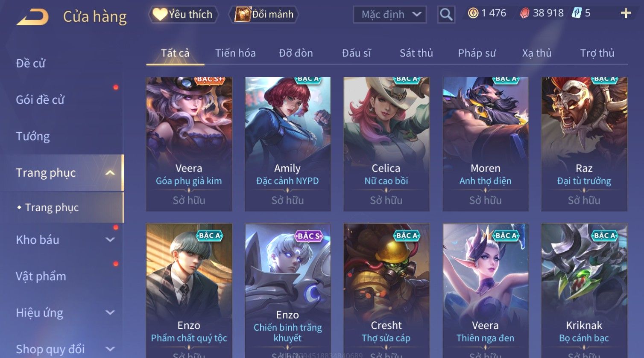Tap the red ruby currency icon
The height and width of the screenshot is (358, 644).
524,13
